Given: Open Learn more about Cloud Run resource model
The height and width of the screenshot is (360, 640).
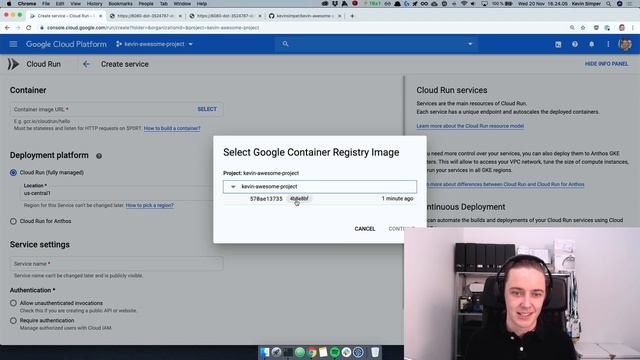Looking at the screenshot, I should [470, 126].
